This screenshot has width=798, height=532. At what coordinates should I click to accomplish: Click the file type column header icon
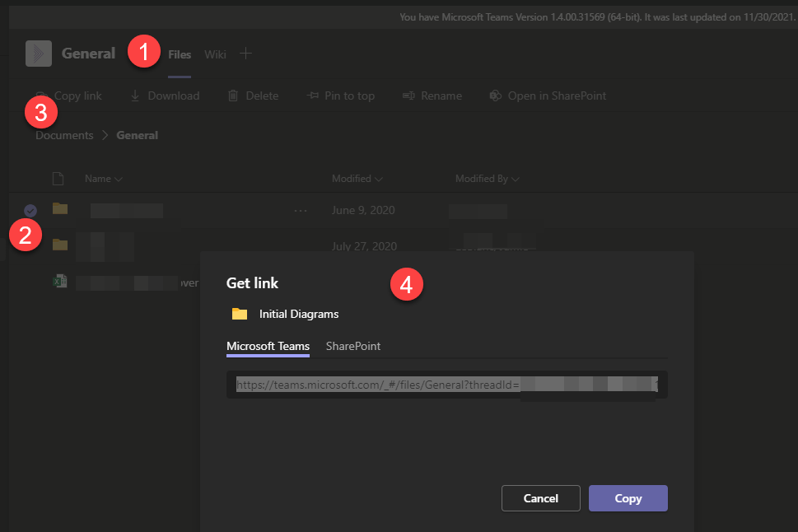coord(58,179)
